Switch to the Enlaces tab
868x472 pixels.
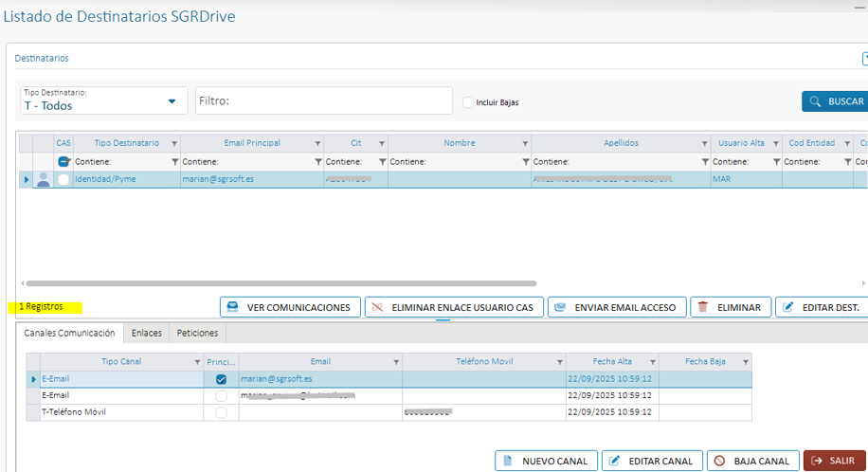point(146,333)
